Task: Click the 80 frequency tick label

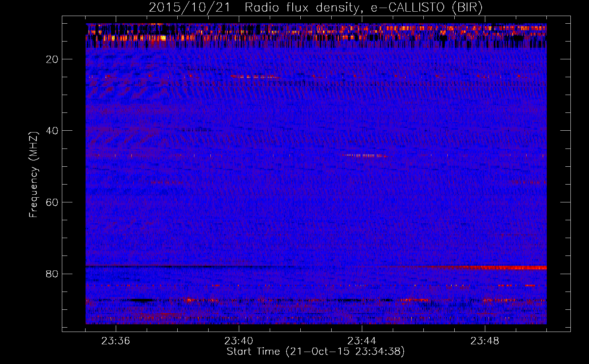Action: pyautogui.click(x=52, y=274)
